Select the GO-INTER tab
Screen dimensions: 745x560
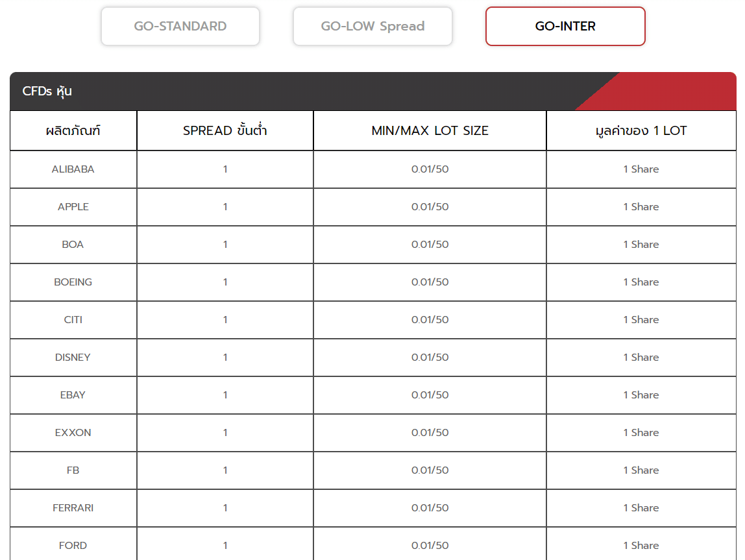pos(565,26)
